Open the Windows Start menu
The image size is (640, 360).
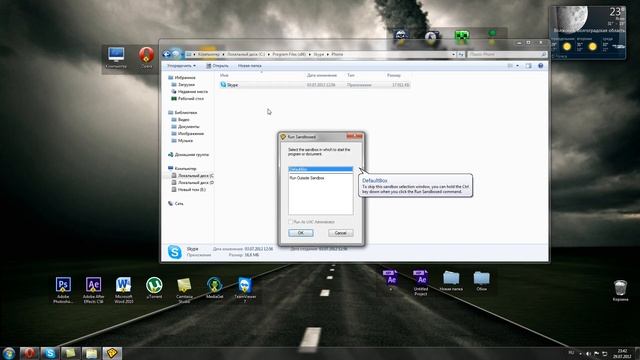(9, 353)
